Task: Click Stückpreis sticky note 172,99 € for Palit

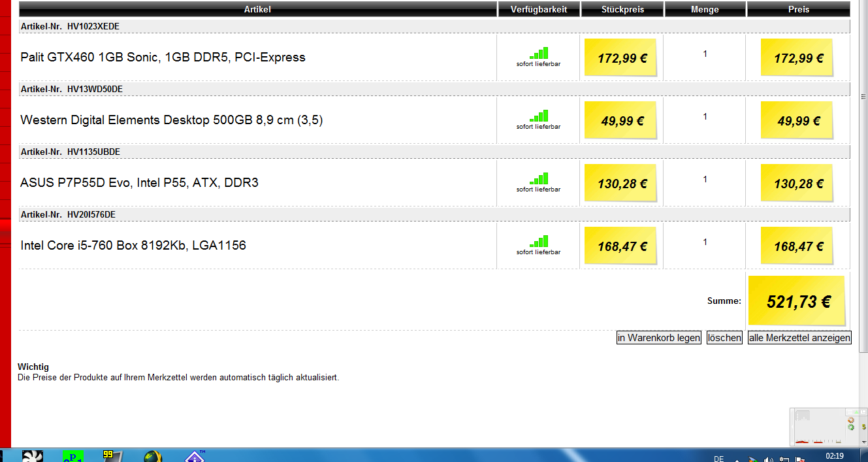Action: pos(620,58)
